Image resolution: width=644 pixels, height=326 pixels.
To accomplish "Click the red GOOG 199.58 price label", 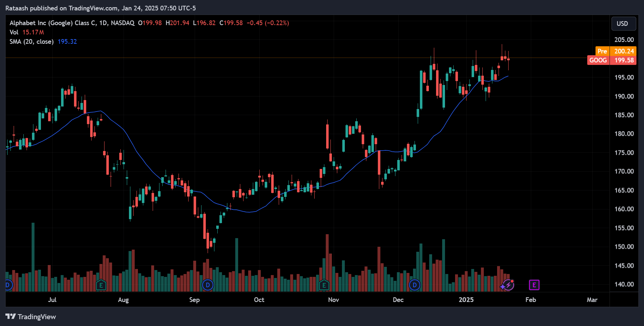I will [x=612, y=60].
